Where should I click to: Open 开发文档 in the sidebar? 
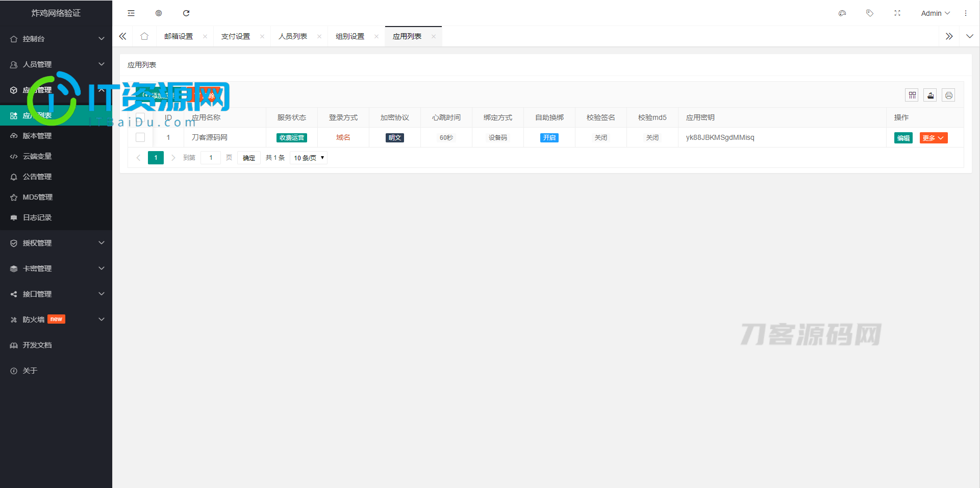56,345
